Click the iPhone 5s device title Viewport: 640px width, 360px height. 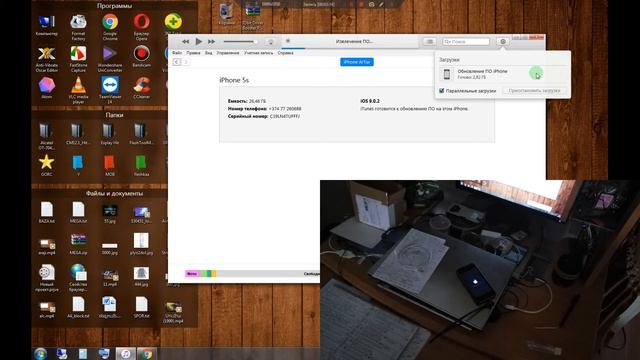(x=234, y=80)
